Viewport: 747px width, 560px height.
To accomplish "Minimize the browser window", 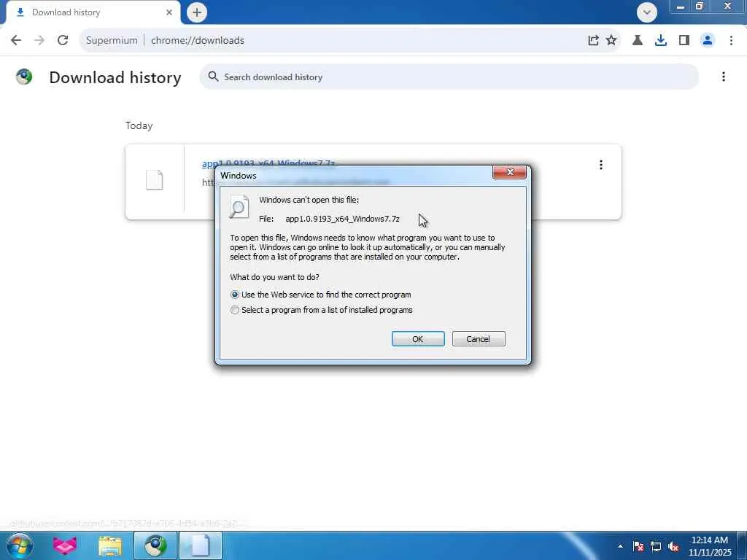I will (x=681, y=7).
